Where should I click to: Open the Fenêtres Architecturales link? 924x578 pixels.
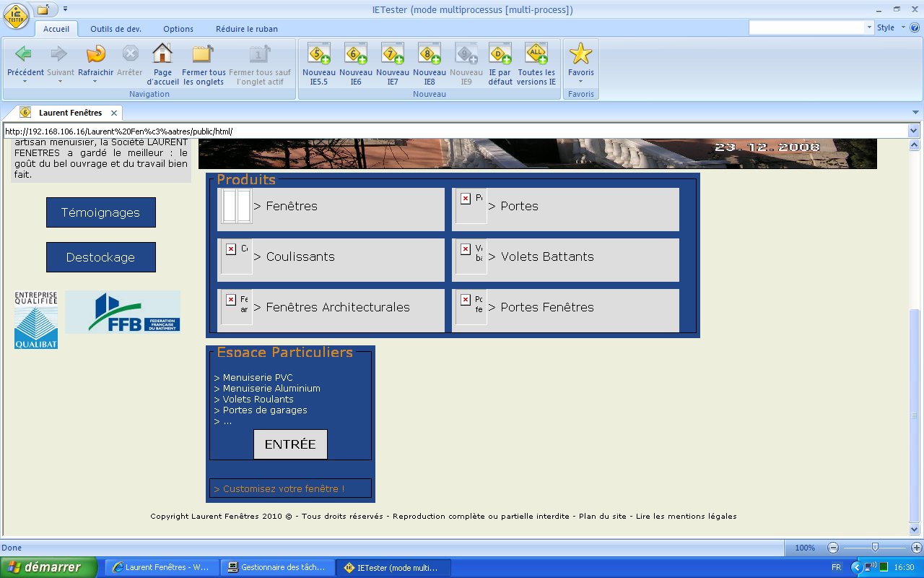click(332, 307)
